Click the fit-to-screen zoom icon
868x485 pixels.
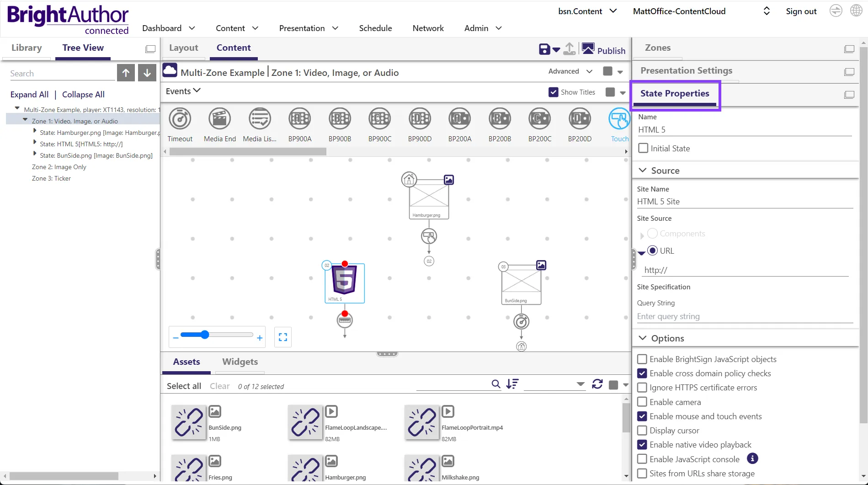[283, 337]
